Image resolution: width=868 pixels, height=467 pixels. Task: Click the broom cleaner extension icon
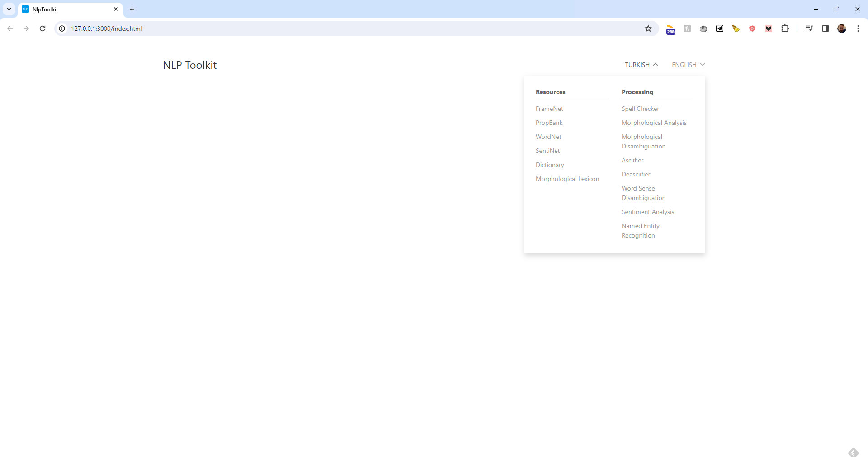736,28
